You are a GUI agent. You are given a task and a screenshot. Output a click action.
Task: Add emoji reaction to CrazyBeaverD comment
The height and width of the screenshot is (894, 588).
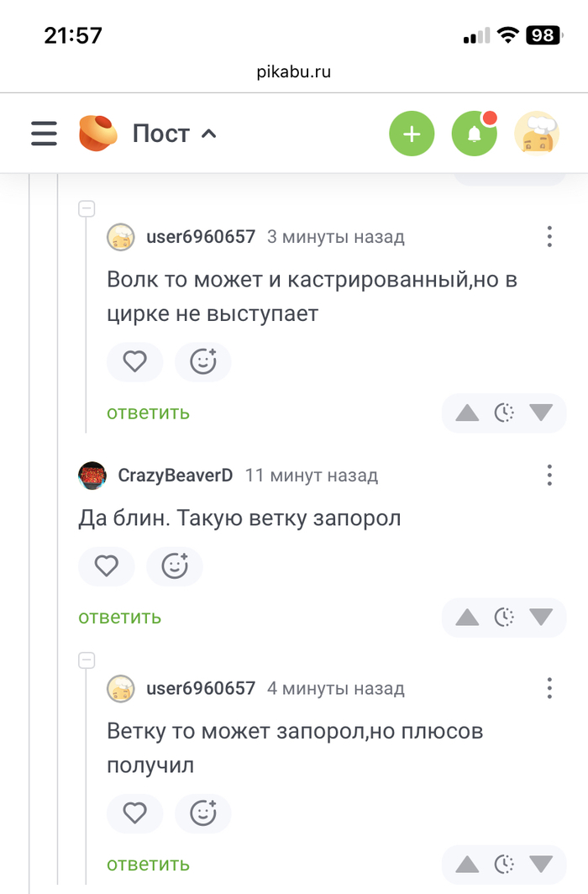tap(175, 567)
